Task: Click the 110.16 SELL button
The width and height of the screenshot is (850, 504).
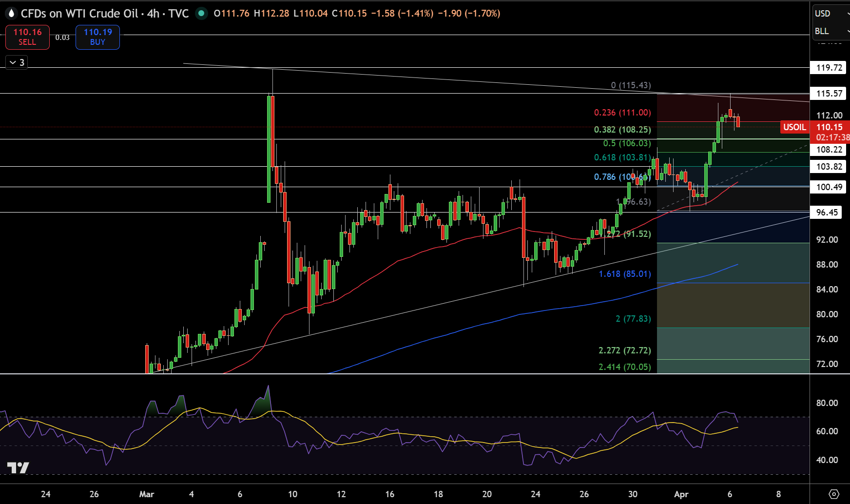Action: pos(27,37)
